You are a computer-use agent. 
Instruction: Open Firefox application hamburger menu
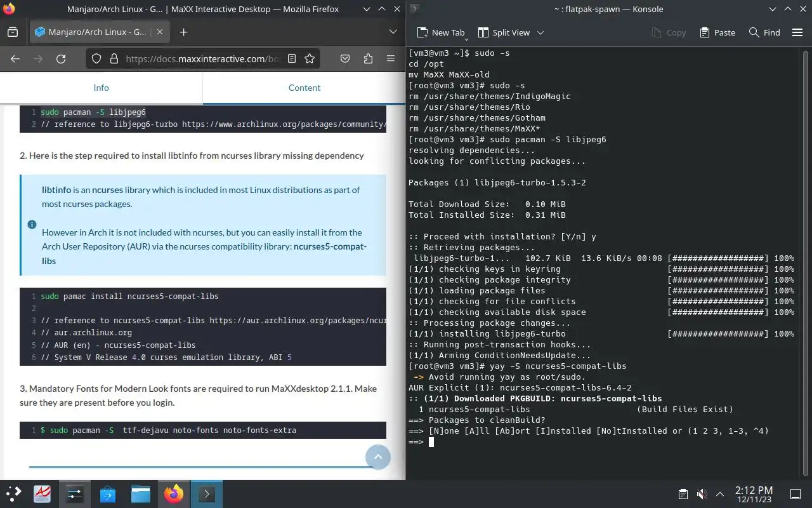click(x=391, y=58)
